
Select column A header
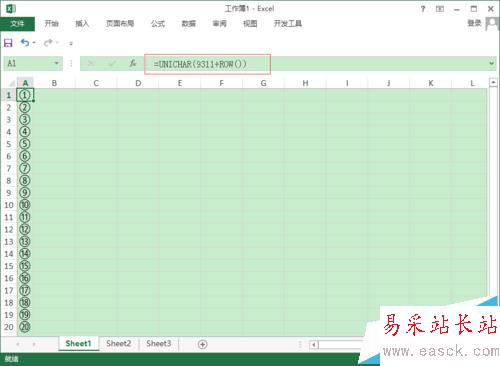coord(25,83)
